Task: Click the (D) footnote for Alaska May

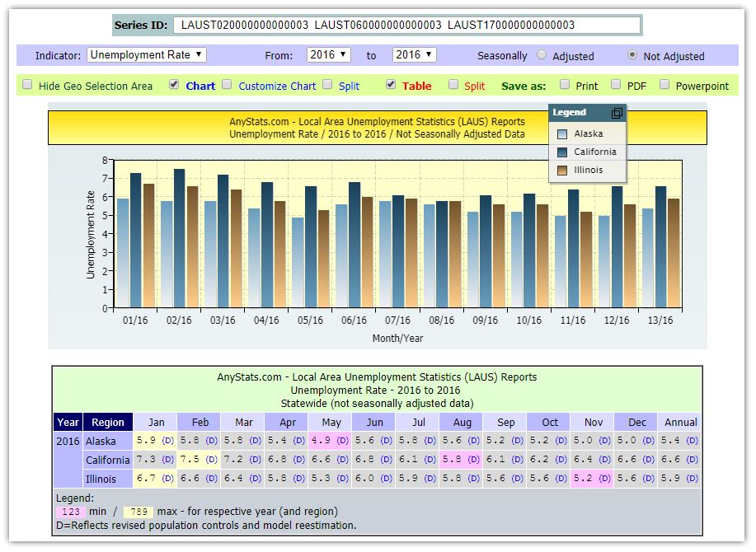Action: (x=343, y=441)
